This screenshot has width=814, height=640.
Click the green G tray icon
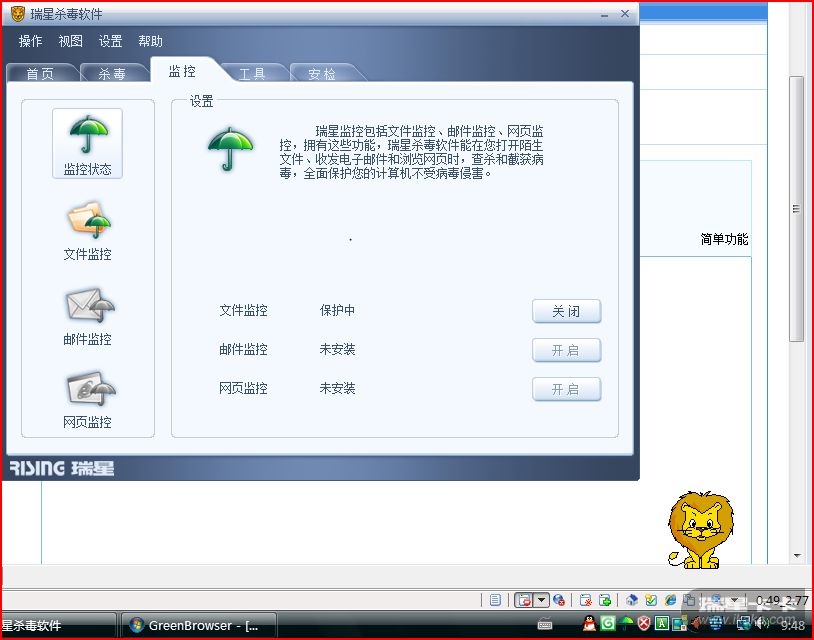coord(607,623)
